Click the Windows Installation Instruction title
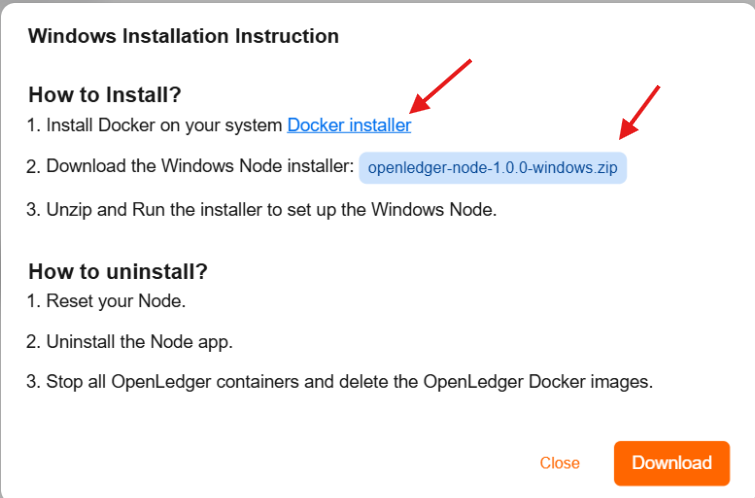 pos(183,37)
